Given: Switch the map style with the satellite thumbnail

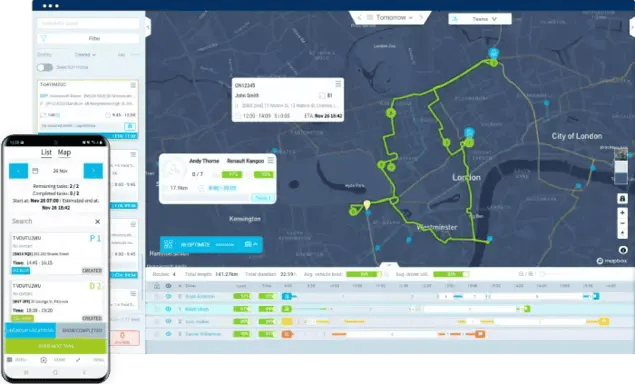Looking at the screenshot, I should [621, 155].
